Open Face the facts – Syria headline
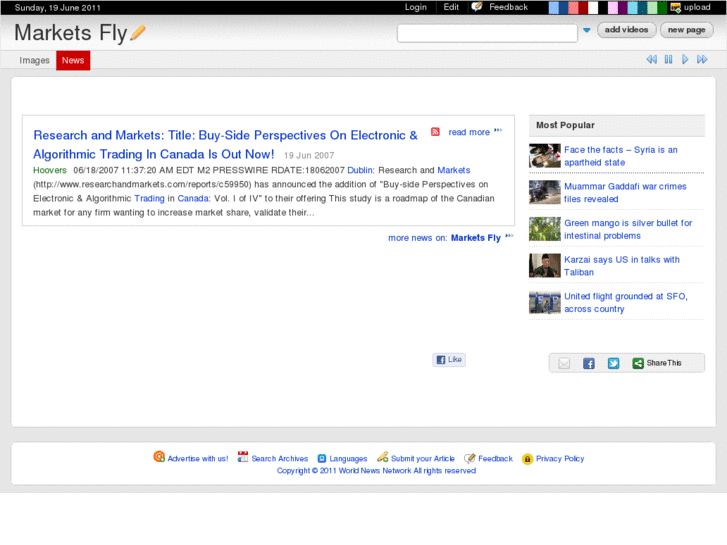This screenshot has height=545, width=727. (621, 156)
